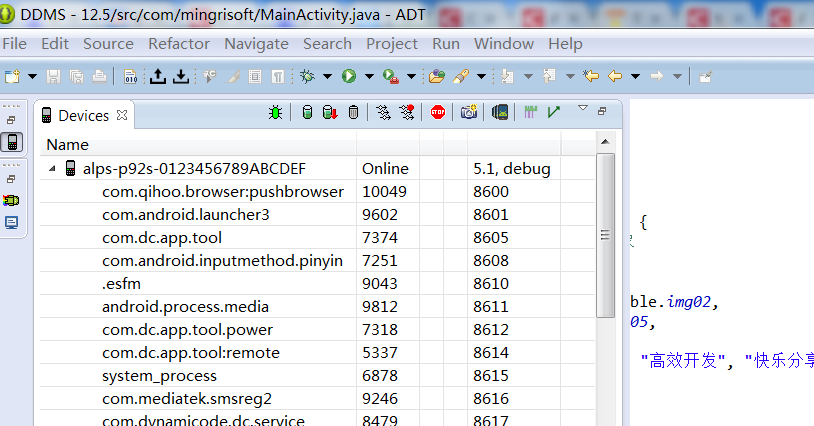This screenshot has width=814, height=426.
Task: Collapse the alps-p92s device tree node
Action: coord(52,169)
